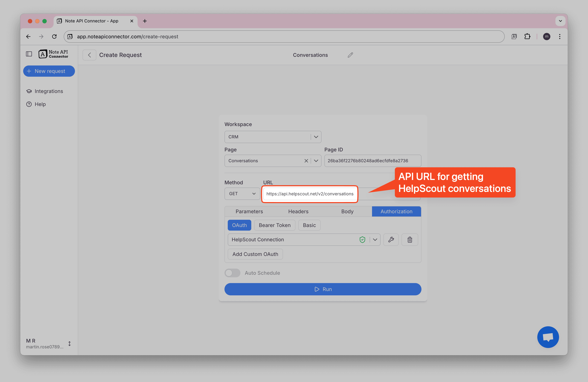The height and width of the screenshot is (382, 588).
Task: Click the Note API Connector logo
Action: point(53,54)
